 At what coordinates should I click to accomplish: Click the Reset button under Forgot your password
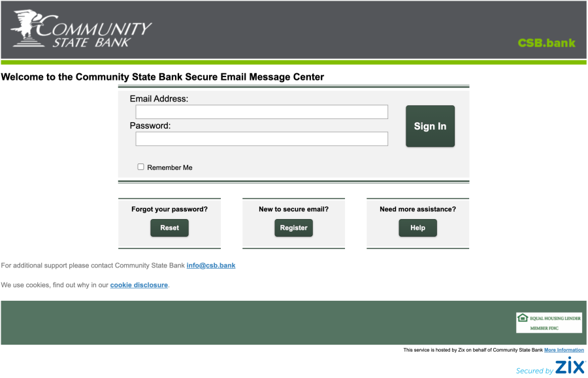click(x=169, y=228)
